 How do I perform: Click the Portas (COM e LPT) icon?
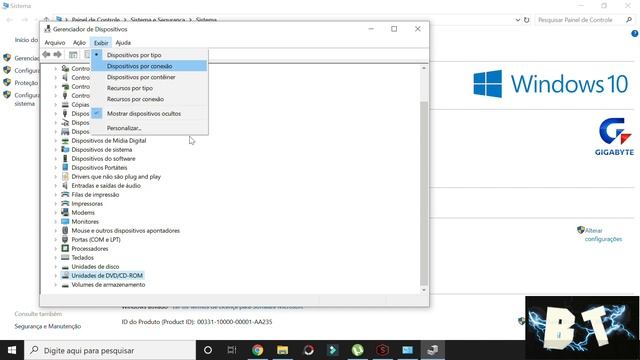(x=65, y=239)
